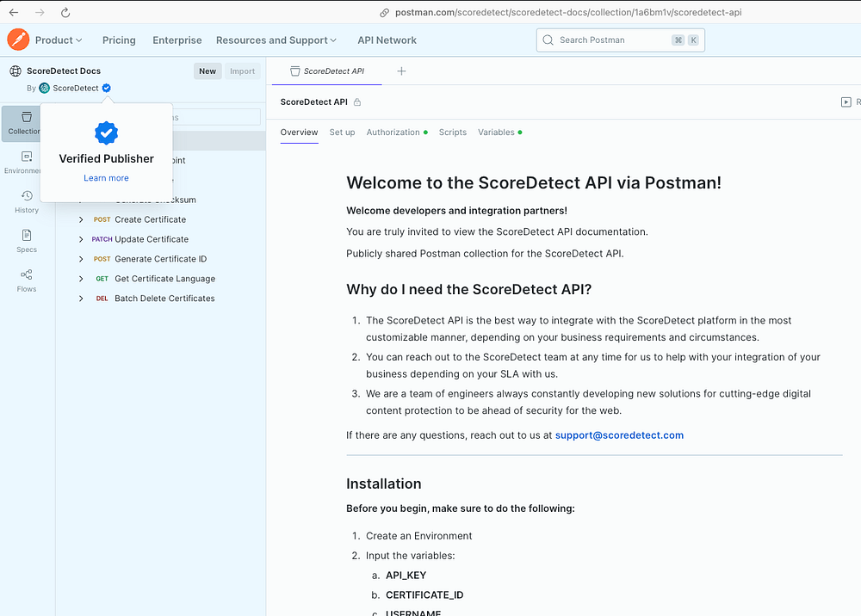861x616 pixels.
Task: Open the Resources and Support dropdown
Action: (x=276, y=40)
